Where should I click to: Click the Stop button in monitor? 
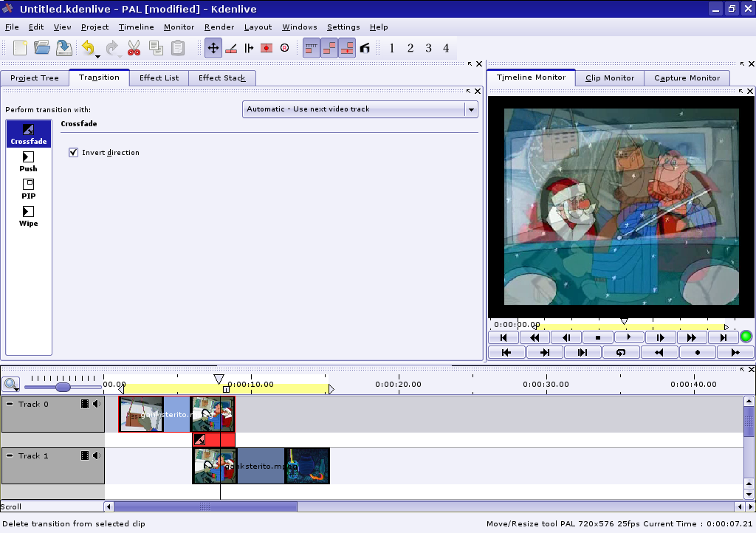click(597, 337)
